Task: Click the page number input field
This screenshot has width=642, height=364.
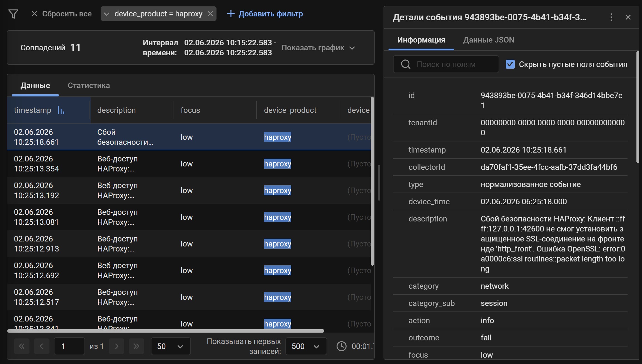Action: pos(69,346)
